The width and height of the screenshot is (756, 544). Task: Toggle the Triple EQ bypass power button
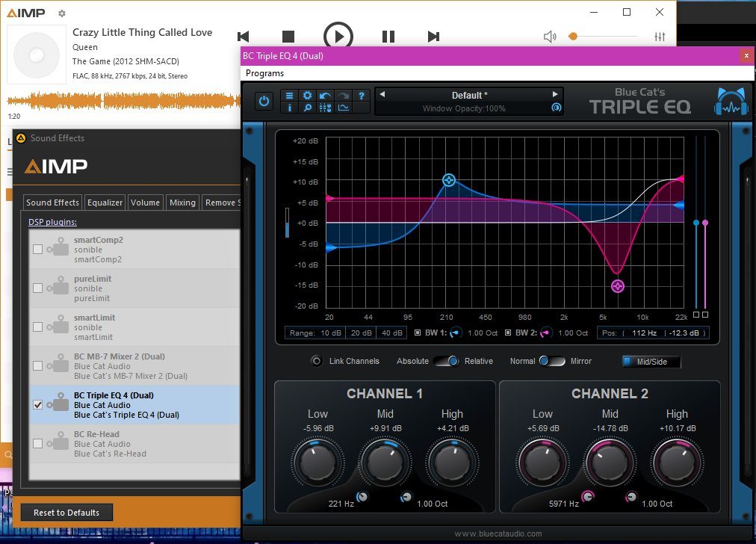(x=264, y=102)
